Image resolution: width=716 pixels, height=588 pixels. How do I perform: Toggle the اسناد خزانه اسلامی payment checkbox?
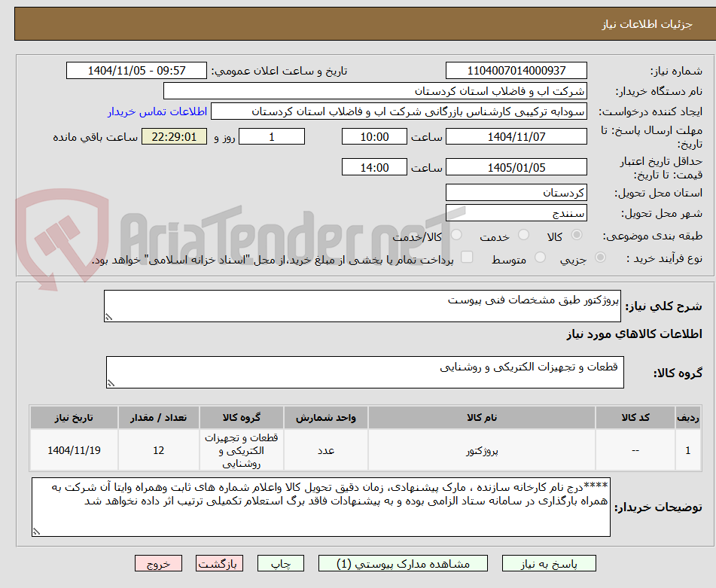pyautogui.click(x=467, y=257)
